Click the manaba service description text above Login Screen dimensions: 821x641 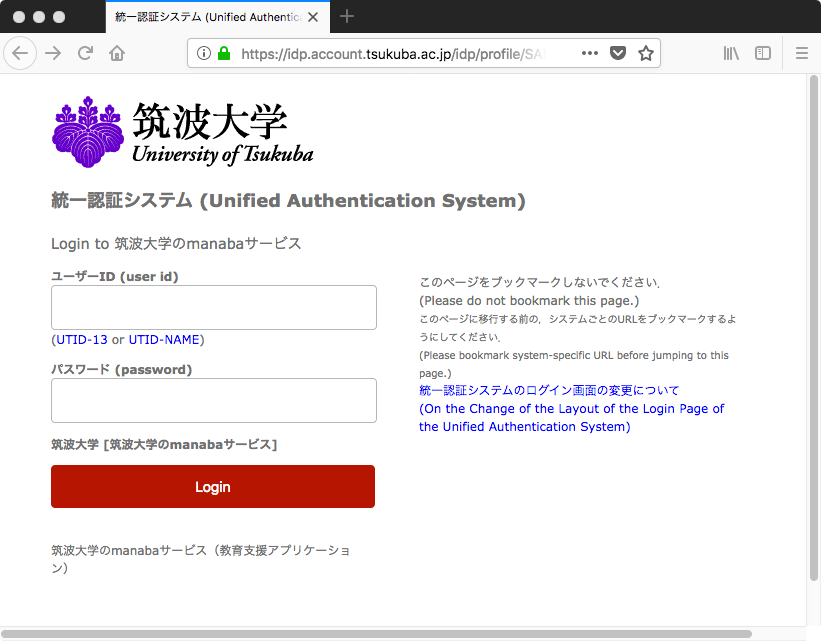[x=164, y=445]
